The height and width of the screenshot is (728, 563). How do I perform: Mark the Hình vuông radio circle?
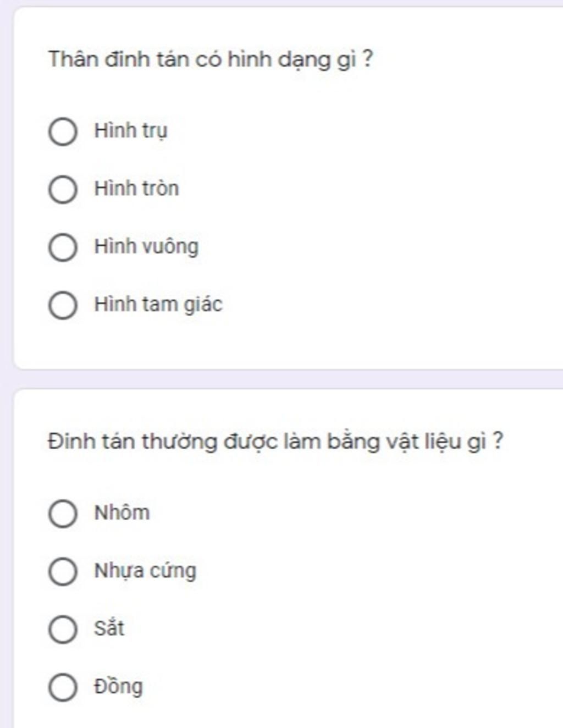[x=63, y=247]
